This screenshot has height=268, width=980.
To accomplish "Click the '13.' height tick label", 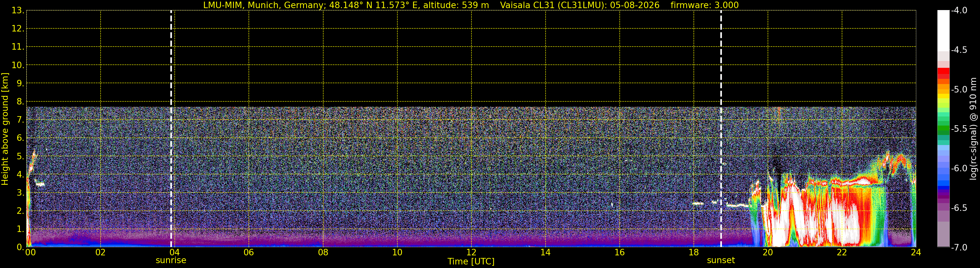I will 18,10.
